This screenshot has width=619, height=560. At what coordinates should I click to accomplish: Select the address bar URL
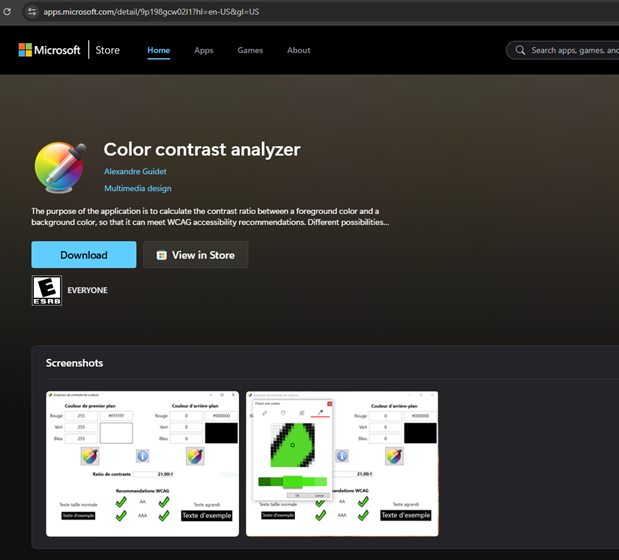click(x=151, y=12)
